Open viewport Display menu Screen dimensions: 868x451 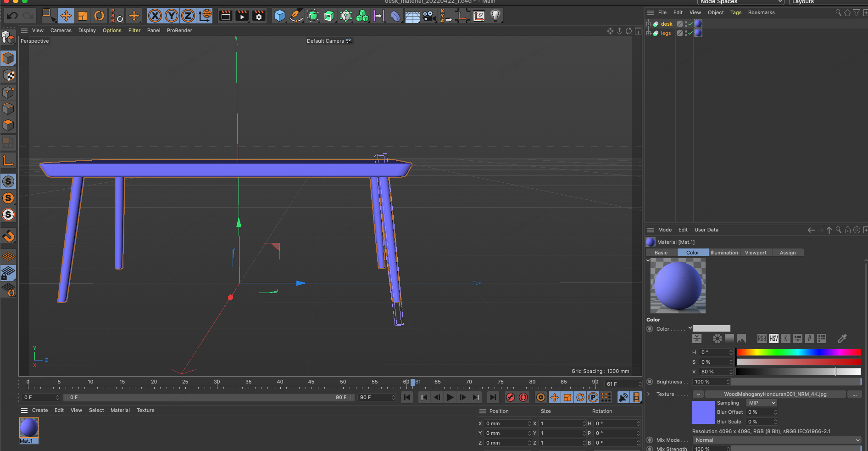tap(87, 30)
